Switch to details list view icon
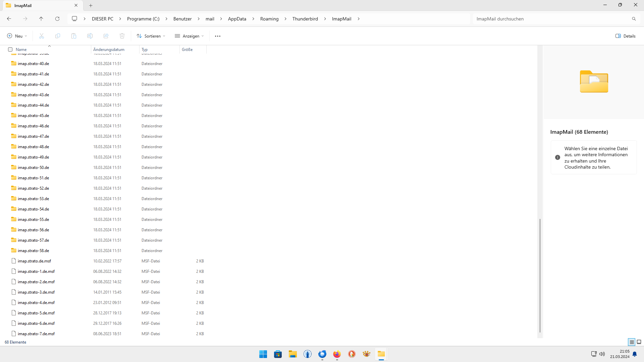The width and height of the screenshot is (644, 362). point(632,342)
